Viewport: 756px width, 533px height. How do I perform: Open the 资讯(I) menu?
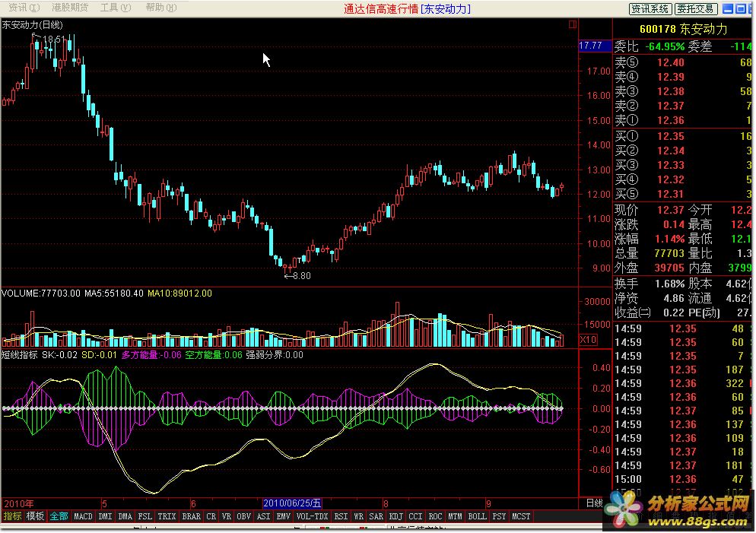pyautogui.click(x=23, y=8)
